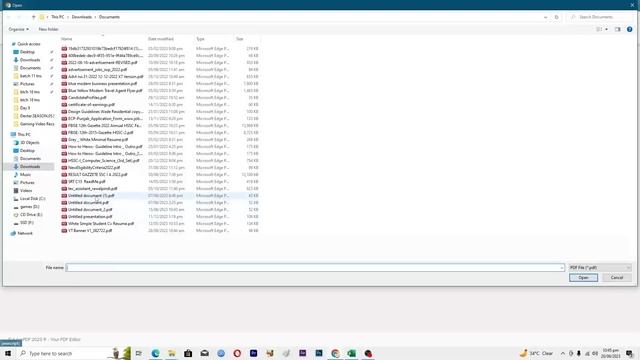Open 3D Objects under This PC

tap(30, 142)
